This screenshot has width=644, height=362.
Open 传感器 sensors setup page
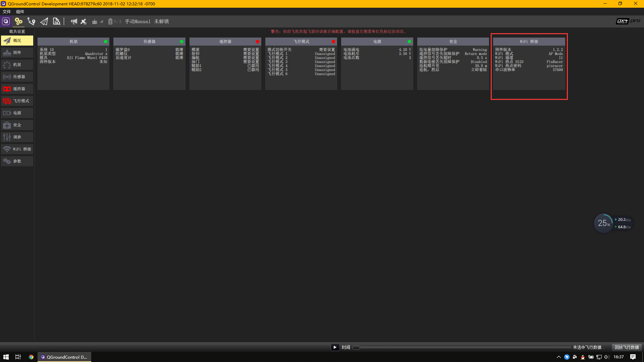coord(17,77)
